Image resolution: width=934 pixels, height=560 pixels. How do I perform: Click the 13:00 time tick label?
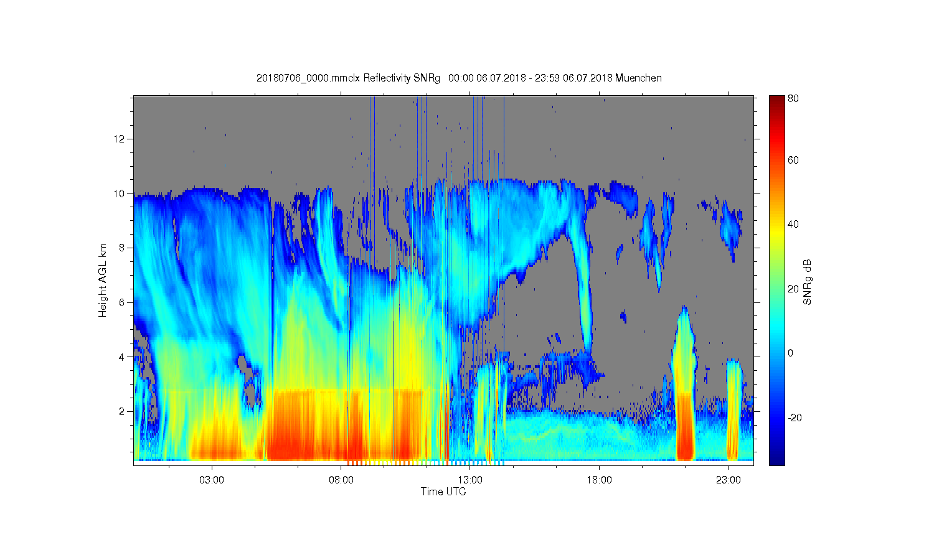pyautogui.click(x=470, y=480)
